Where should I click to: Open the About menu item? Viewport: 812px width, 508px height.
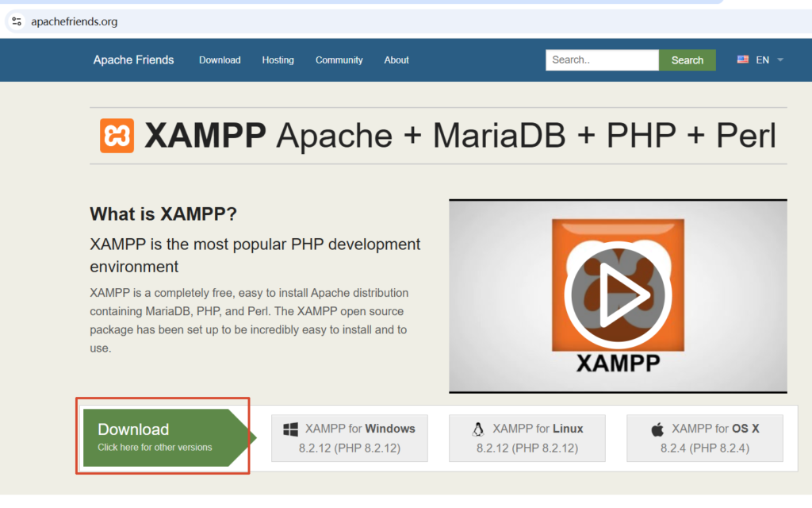(x=396, y=60)
